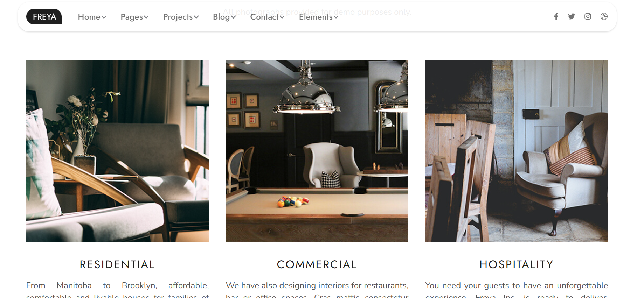Open the Twitter social icon
The height and width of the screenshot is (298, 644).
572,16
